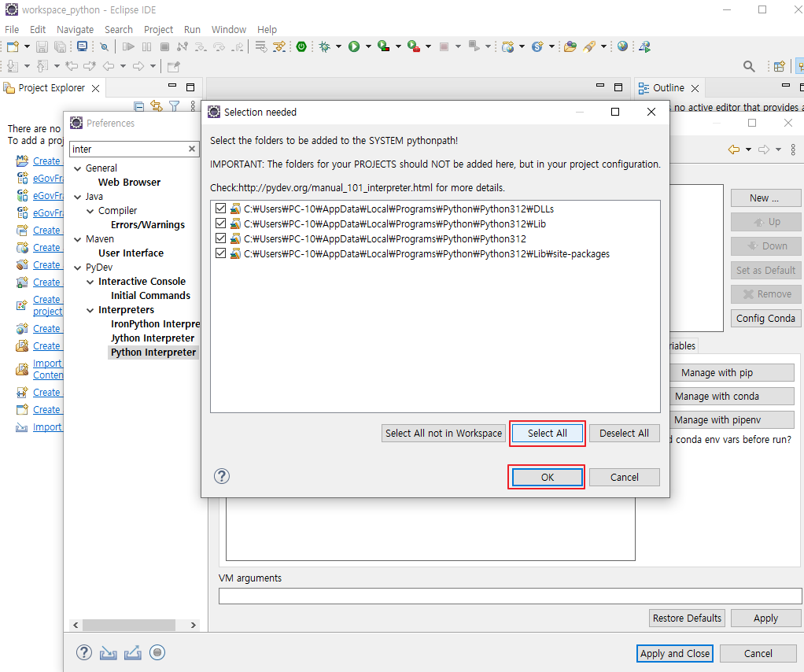Click the Coverage run icon
The width and height of the screenshot is (804, 672).
384,46
